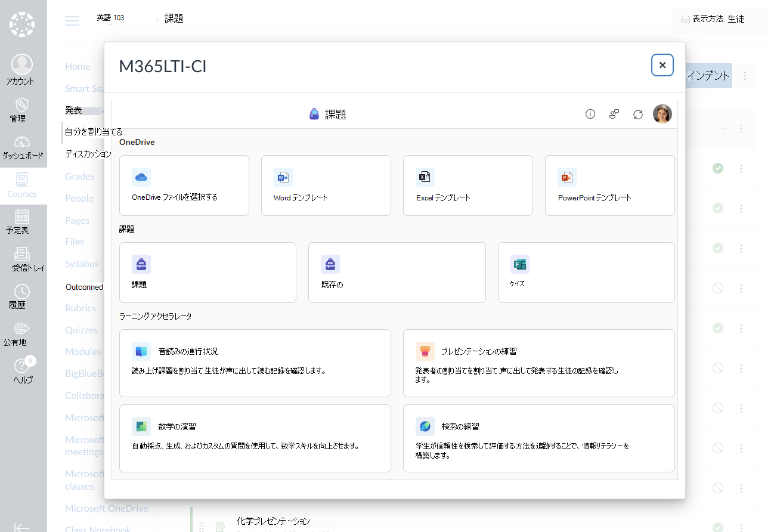Open the Canvas logo home icon

point(22,24)
